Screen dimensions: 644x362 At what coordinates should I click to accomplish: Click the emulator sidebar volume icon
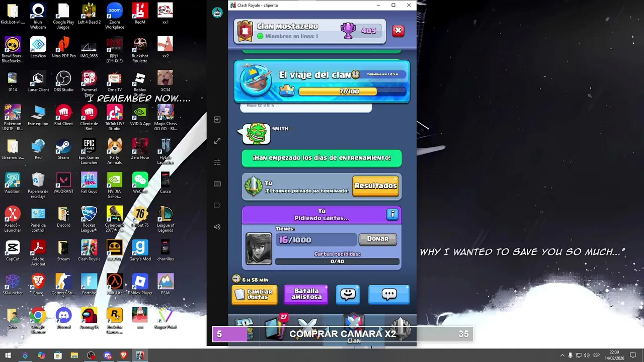(217, 227)
